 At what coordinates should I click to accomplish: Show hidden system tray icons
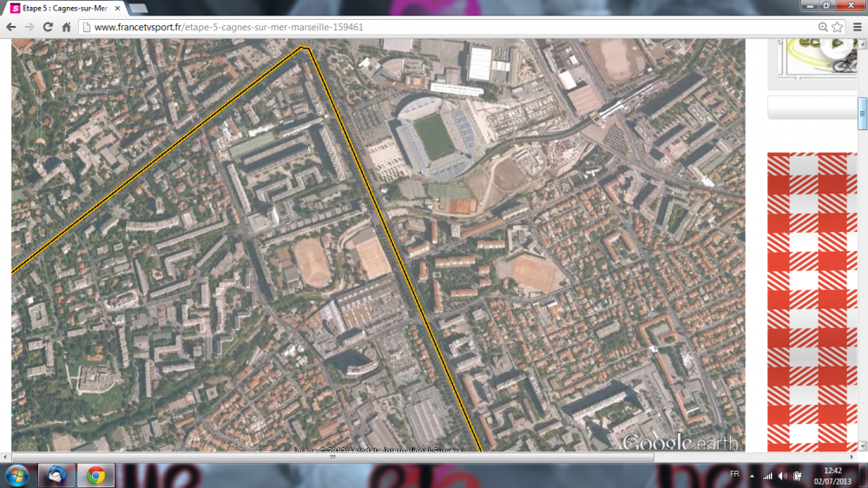pyautogui.click(x=752, y=476)
